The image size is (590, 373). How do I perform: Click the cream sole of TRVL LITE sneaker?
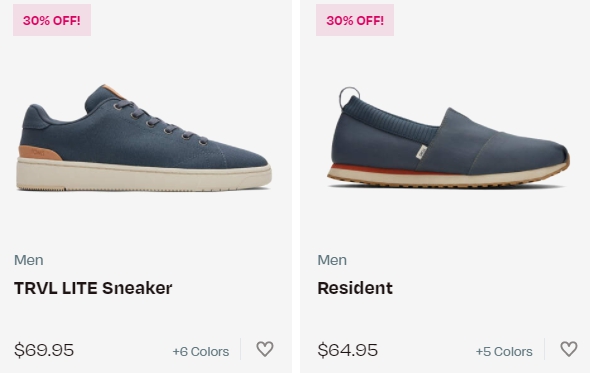144,175
